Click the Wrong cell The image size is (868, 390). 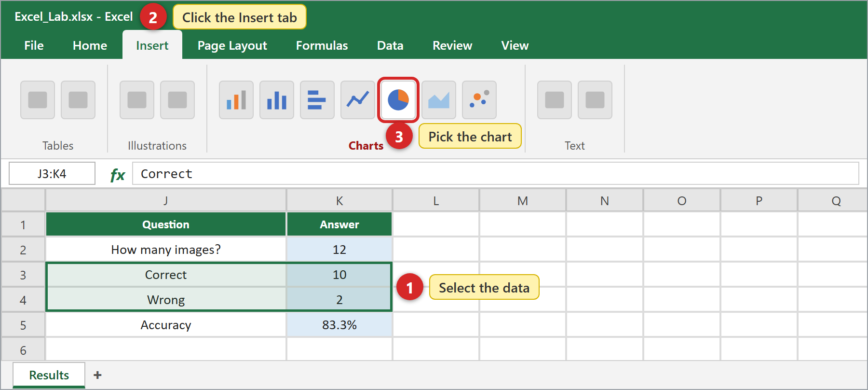point(166,300)
